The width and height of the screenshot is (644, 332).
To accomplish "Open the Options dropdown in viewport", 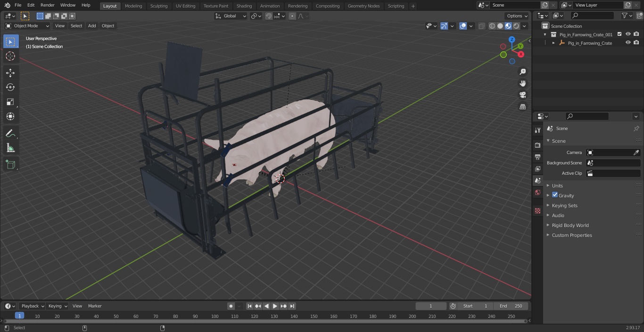I will pyautogui.click(x=517, y=16).
